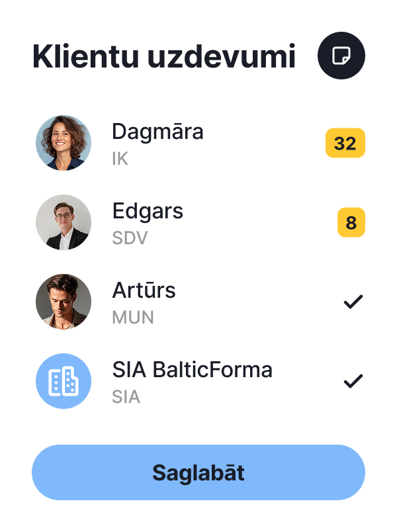Select the Edgars client name

pos(148,211)
